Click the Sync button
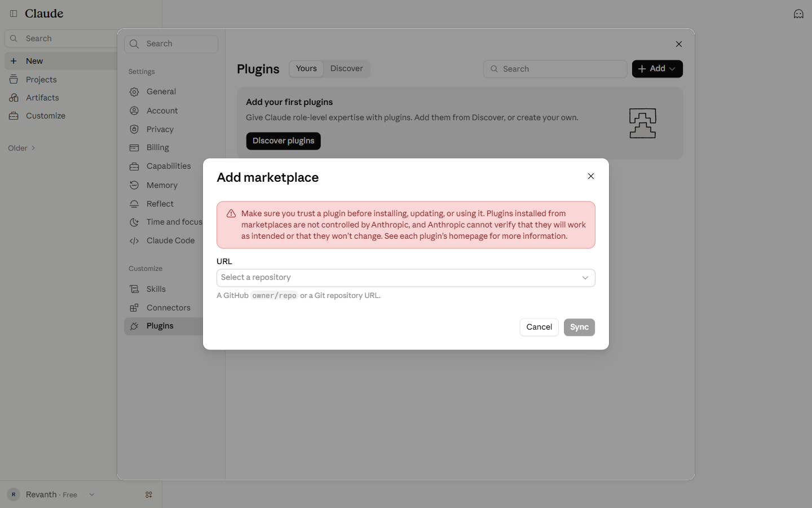812x508 pixels. [579, 327]
